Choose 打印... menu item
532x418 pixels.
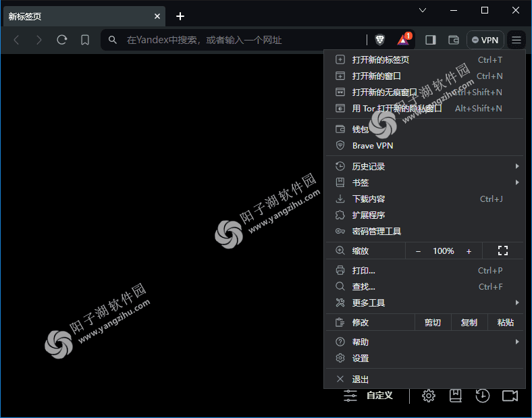coord(424,270)
